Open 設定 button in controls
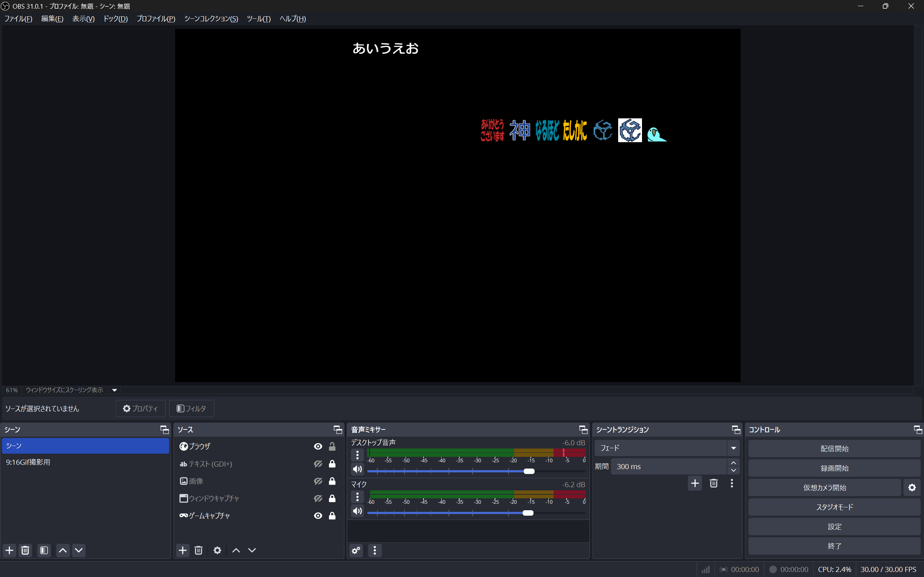This screenshot has height=577, width=924. (x=834, y=526)
